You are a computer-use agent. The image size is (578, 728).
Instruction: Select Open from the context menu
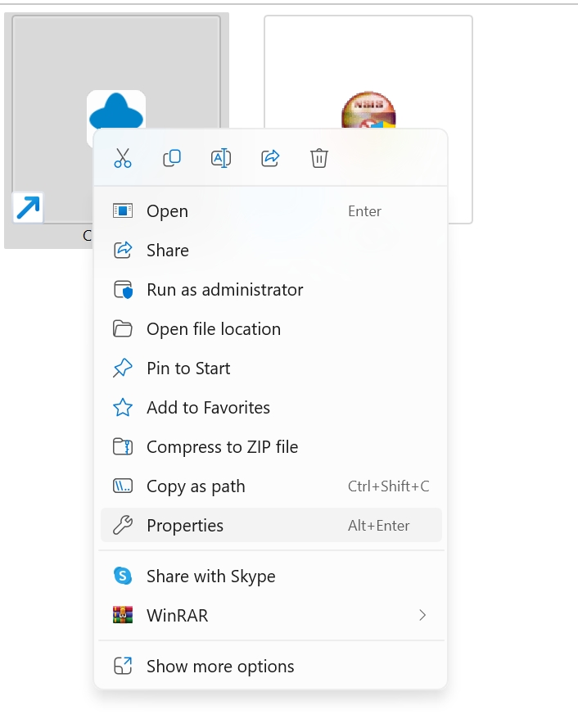pos(167,211)
